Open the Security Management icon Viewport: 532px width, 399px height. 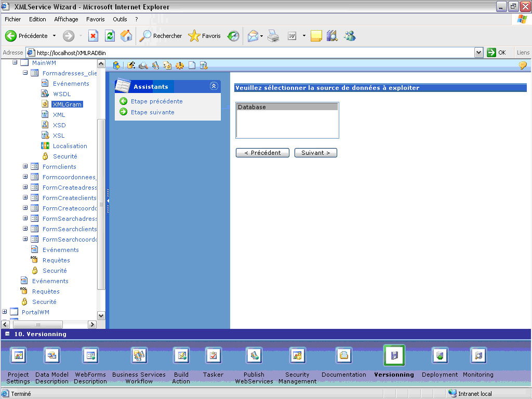coord(297,355)
